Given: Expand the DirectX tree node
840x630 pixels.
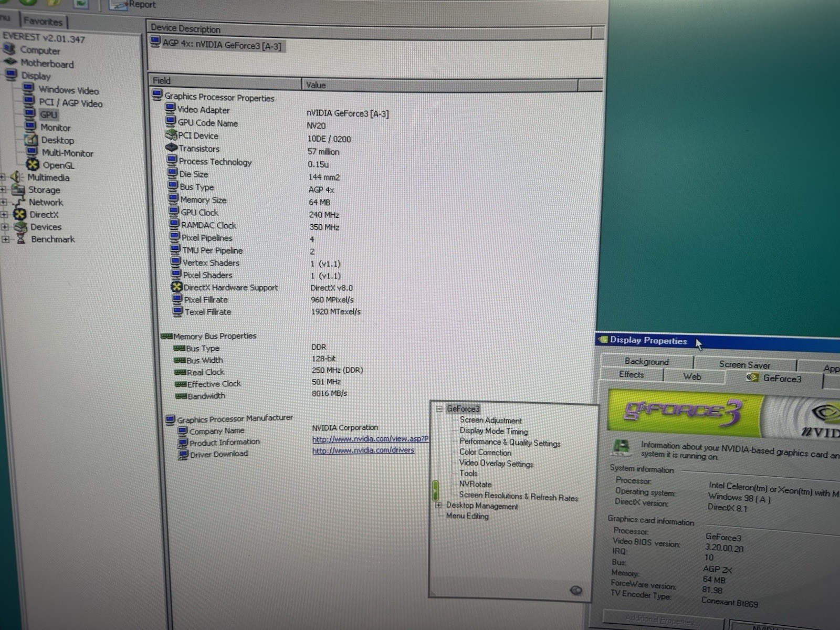Looking at the screenshot, I should click(4, 214).
